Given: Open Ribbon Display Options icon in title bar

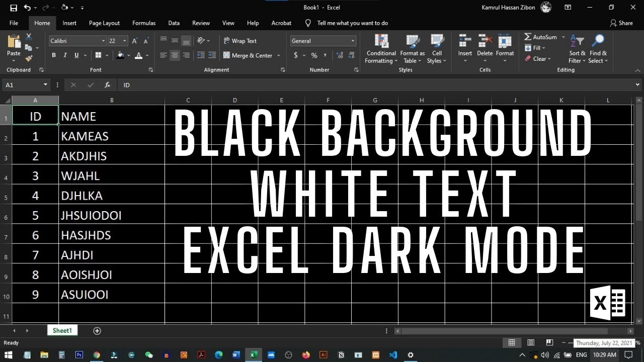Looking at the screenshot, I should [x=568, y=8].
